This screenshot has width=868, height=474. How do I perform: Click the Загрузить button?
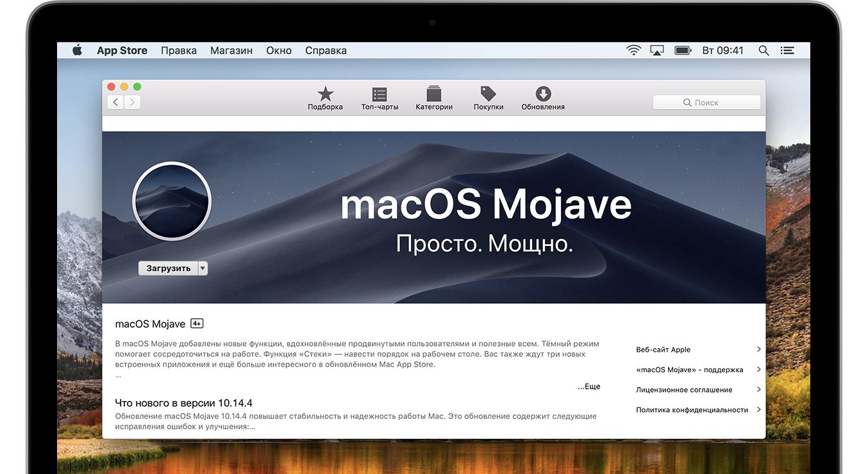[168, 268]
